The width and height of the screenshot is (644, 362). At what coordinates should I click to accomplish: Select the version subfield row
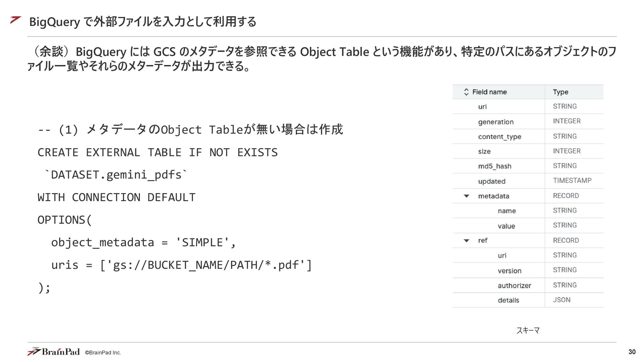coord(528,270)
